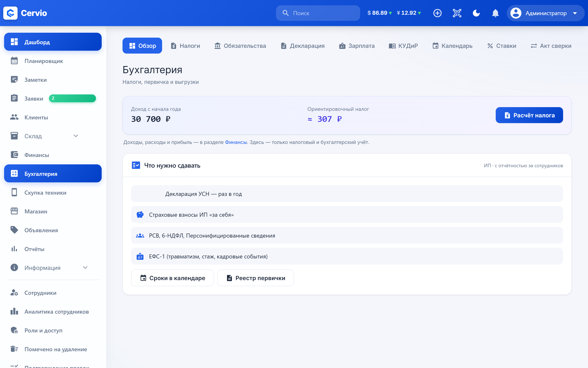
Task: Click the checklist icon beside Что нужно сдавать
Action: pyautogui.click(x=136, y=165)
